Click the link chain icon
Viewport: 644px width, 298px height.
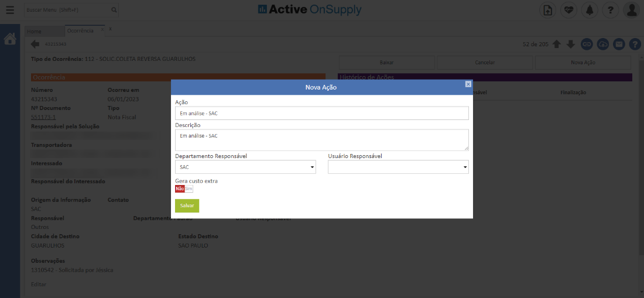click(x=587, y=44)
